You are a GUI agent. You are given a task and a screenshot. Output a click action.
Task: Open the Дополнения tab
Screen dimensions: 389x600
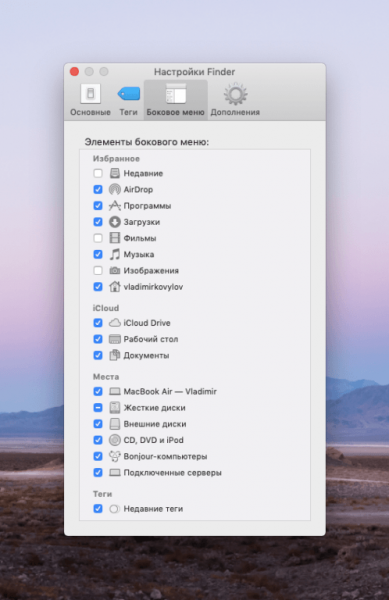235,99
